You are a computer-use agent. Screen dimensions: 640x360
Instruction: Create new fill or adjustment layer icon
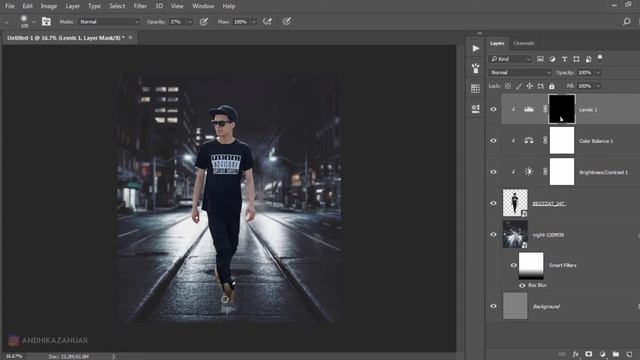coord(602,354)
